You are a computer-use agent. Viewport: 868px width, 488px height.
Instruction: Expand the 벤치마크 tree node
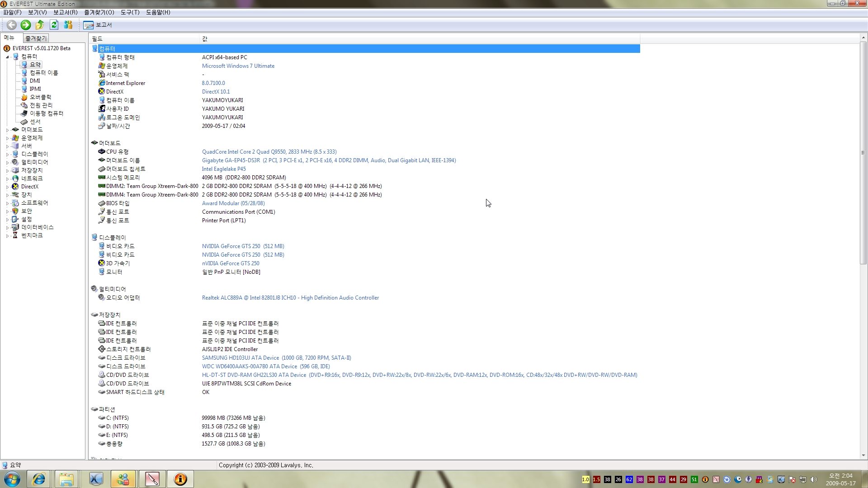pyautogui.click(x=7, y=235)
